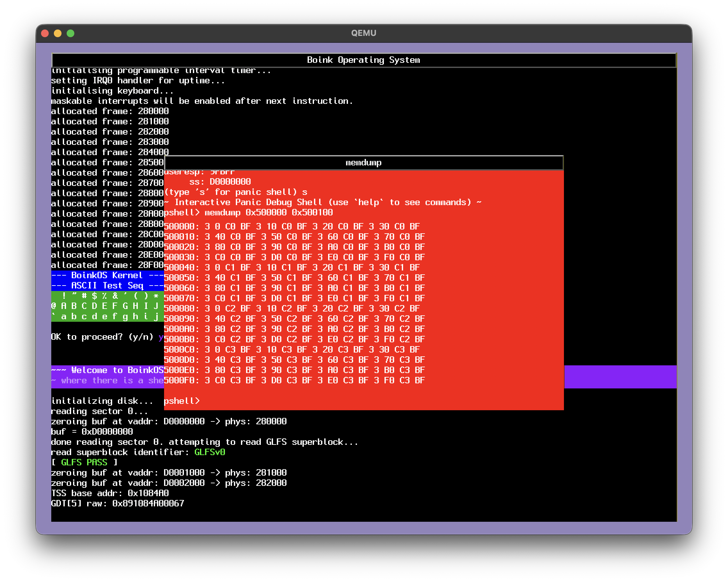The image size is (728, 582).
Task: Click 'zeroing buf at vaddr: D0002000' line
Action: [169, 483]
